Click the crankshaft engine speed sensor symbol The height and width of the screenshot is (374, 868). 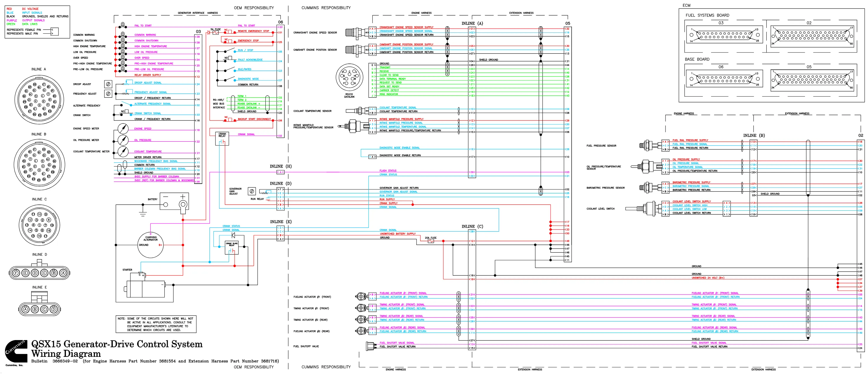tap(356, 33)
